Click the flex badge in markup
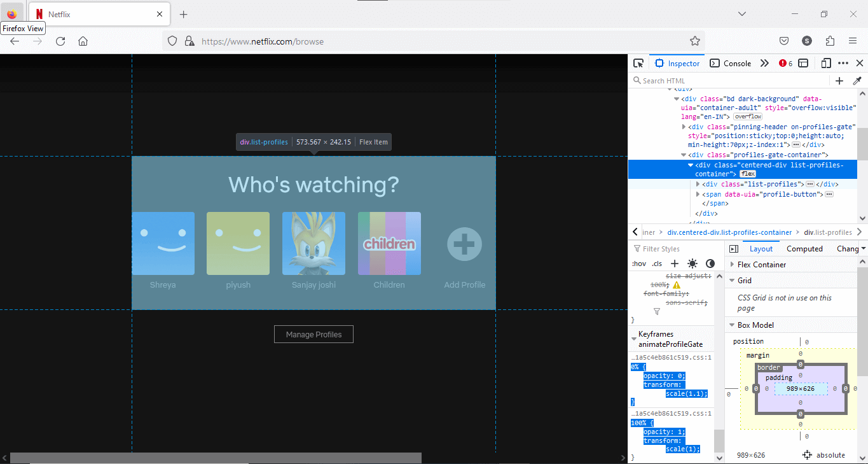 (x=748, y=174)
